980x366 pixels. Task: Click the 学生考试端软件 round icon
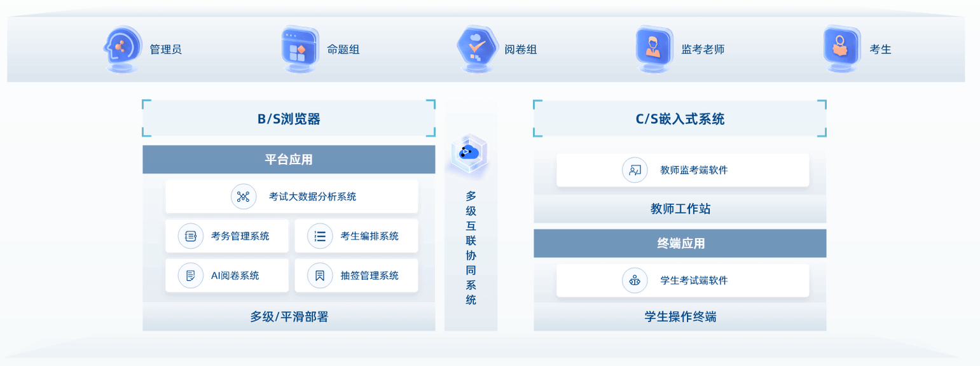[x=634, y=280]
